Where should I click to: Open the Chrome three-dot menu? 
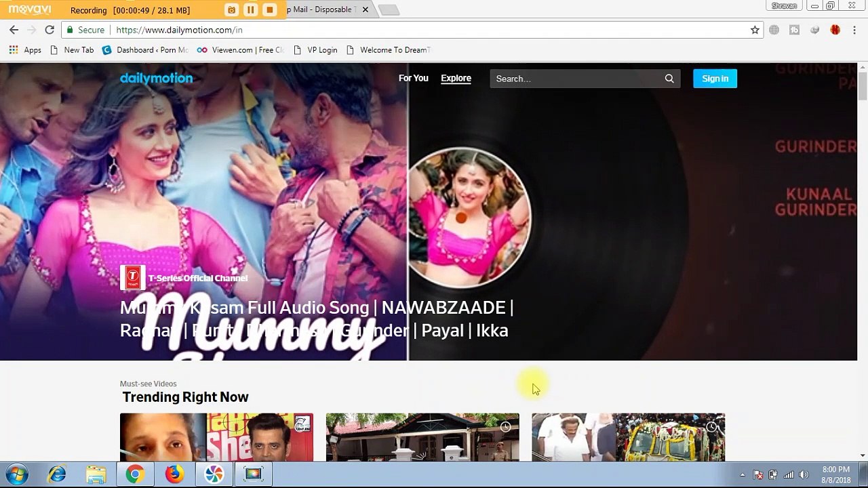click(x=854, y=30)
